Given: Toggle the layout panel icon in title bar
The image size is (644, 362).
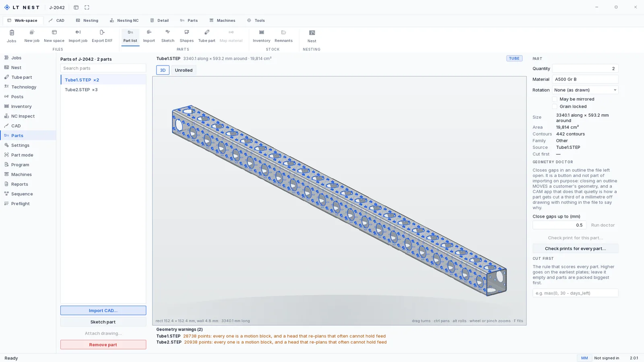Looking at the screenshot, I should [x=76, y=7].
